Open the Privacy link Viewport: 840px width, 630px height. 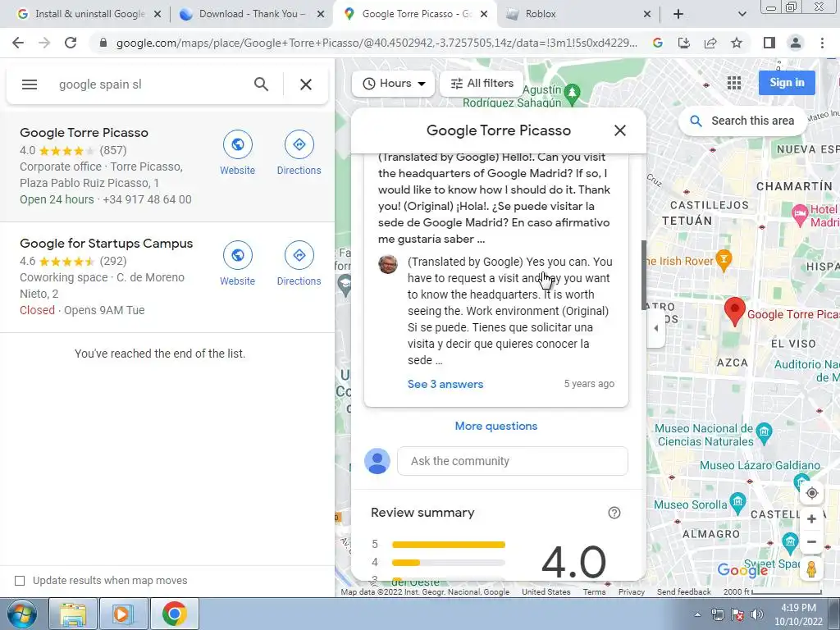[x=632, y=592]
